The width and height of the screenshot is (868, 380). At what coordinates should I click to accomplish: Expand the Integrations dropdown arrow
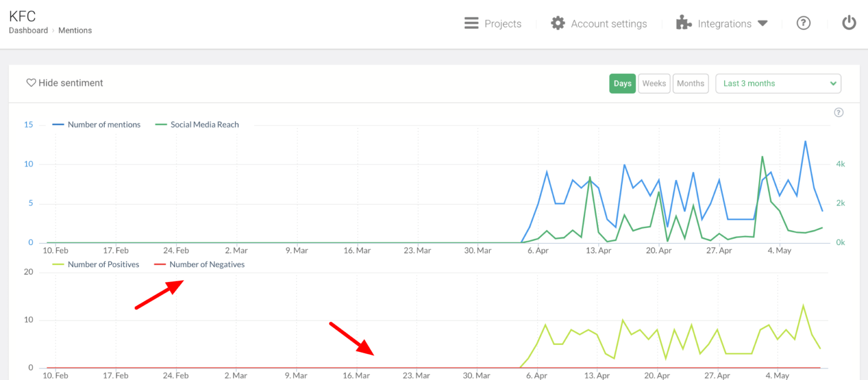coord(763,23)
